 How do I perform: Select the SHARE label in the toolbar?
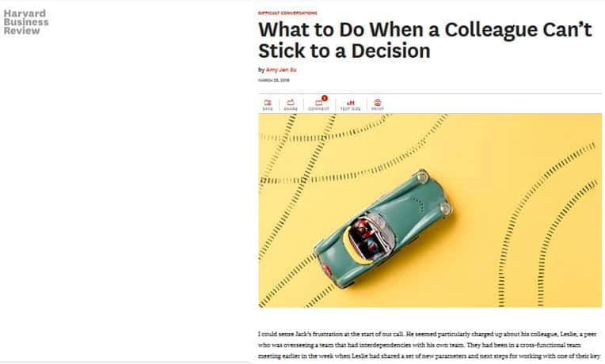click(x=291, y=109)
